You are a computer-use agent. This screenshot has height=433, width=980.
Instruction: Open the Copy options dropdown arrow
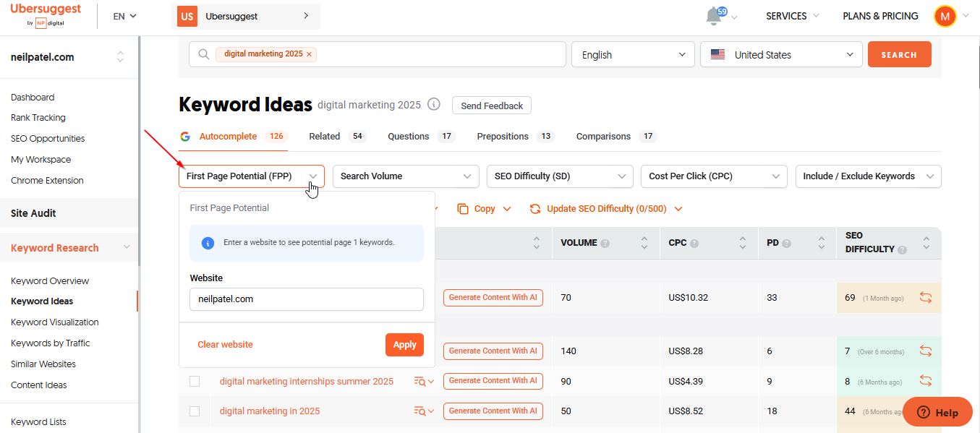[x=507, y=209]
